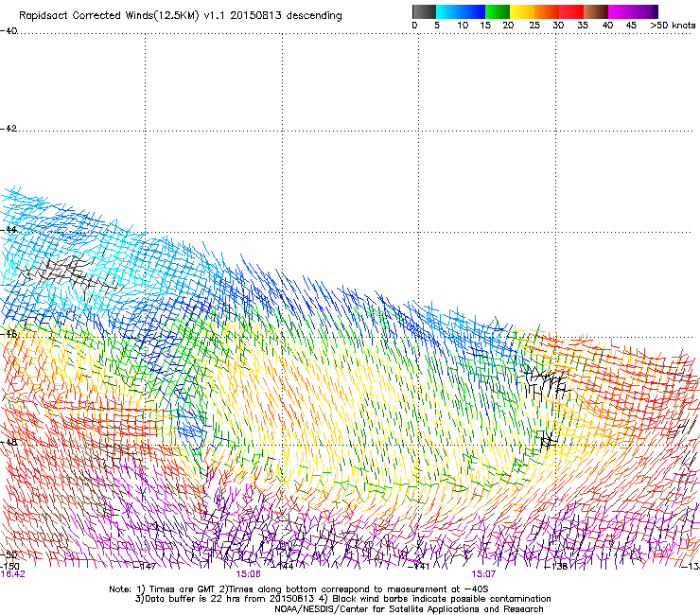This screenshot has width=700, height=615.
Task: Click the -144 longitude axis label
Action: point(283,567)
